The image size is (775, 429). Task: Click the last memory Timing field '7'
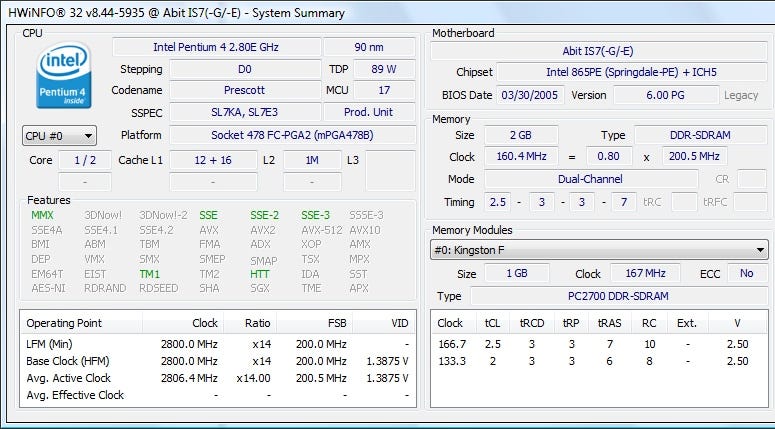pos(623,202)
